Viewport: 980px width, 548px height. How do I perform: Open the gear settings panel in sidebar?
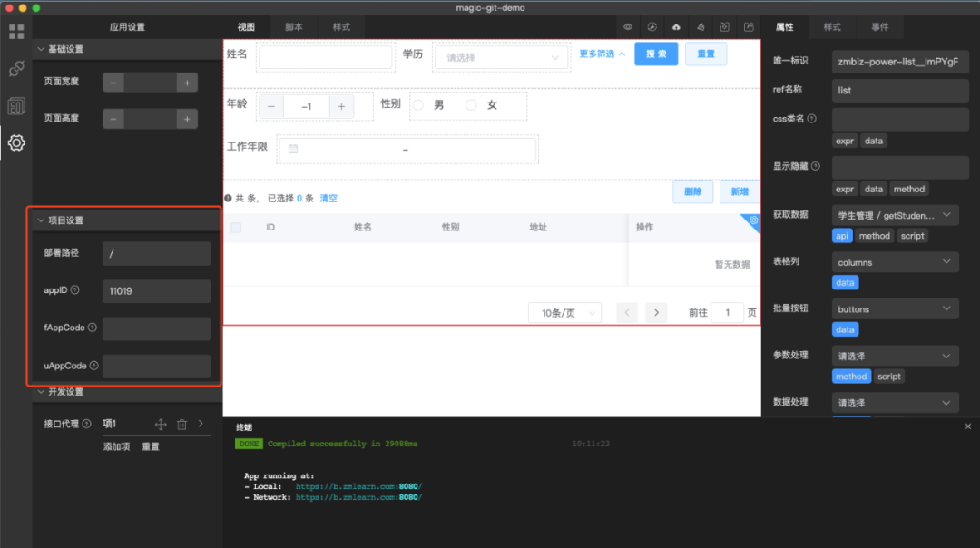[16, 143]
